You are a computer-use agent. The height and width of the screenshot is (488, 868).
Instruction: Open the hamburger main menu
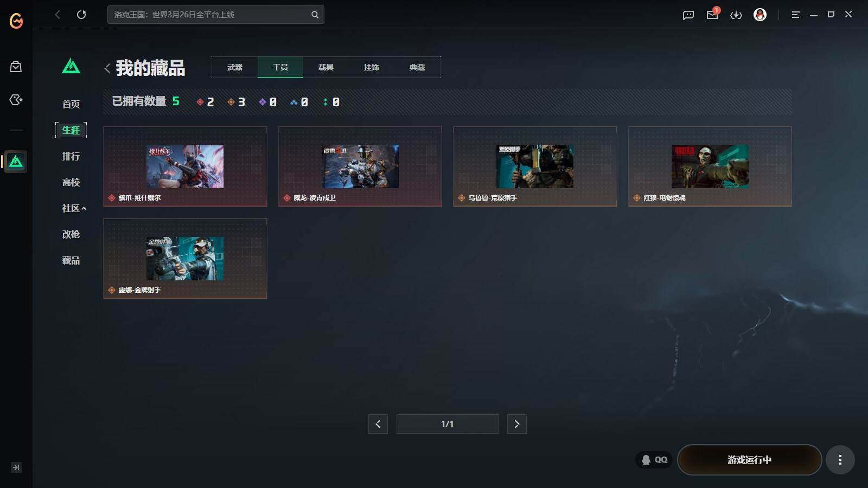pyautogui.click(x=795, y=15)
